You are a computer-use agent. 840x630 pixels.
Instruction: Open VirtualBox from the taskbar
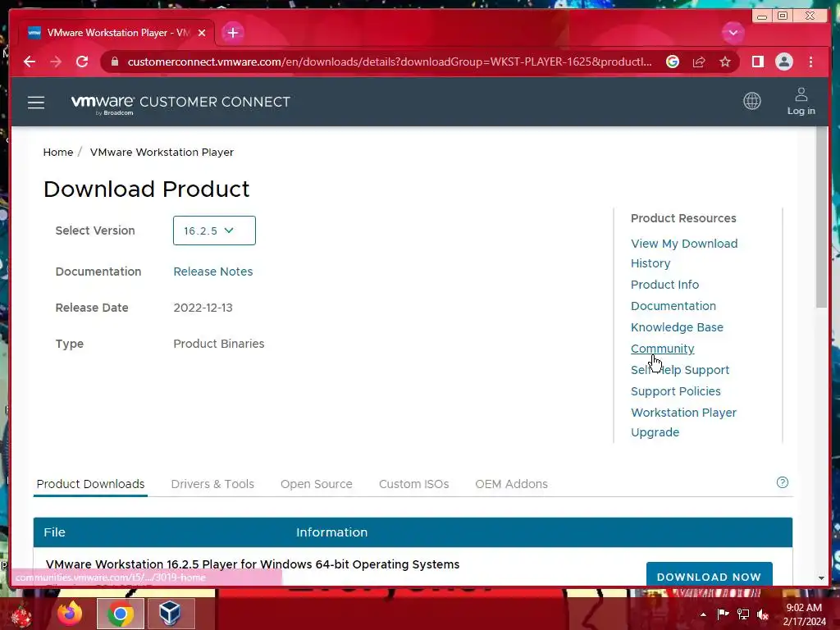(171, 614)
